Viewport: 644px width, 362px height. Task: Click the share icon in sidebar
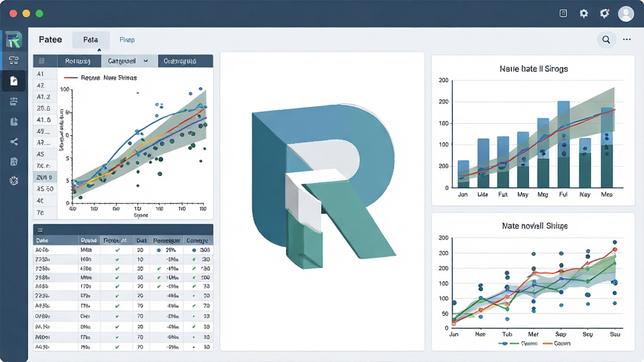pyautogui.click(x=14, y=142)
